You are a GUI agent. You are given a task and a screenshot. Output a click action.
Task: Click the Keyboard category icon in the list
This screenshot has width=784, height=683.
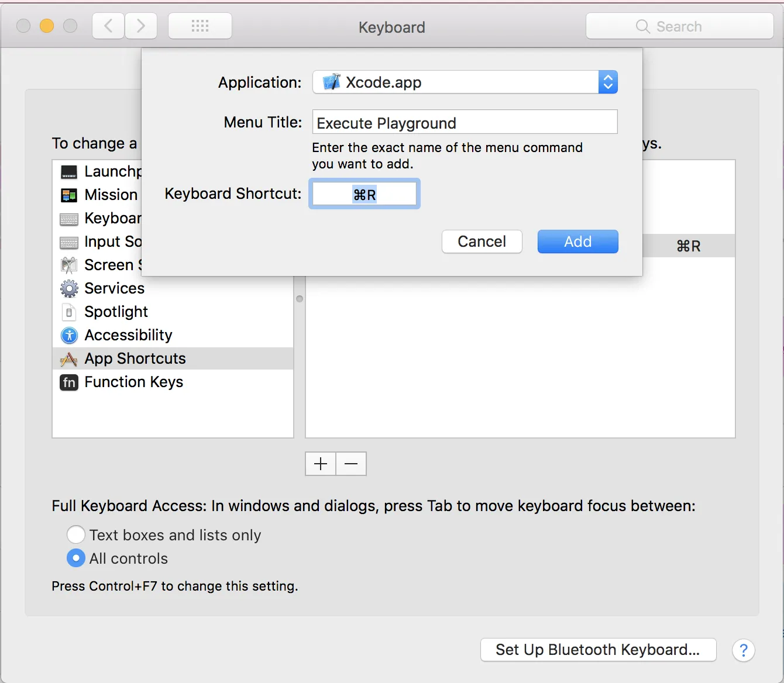point(69,219)
